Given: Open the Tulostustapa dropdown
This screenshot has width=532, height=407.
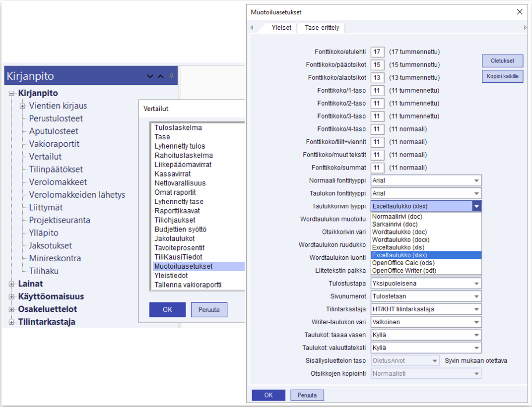Looking at the screenshot, I should (x=476, y=284).
